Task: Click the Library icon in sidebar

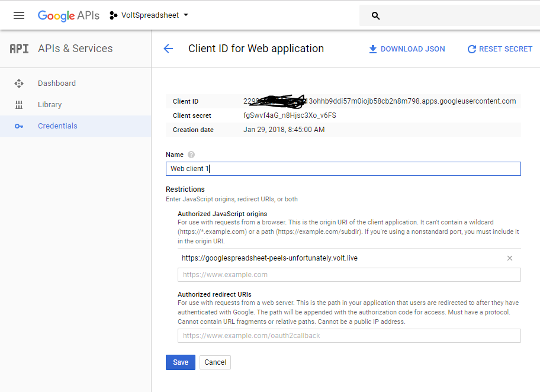Action: click(19, 105)
